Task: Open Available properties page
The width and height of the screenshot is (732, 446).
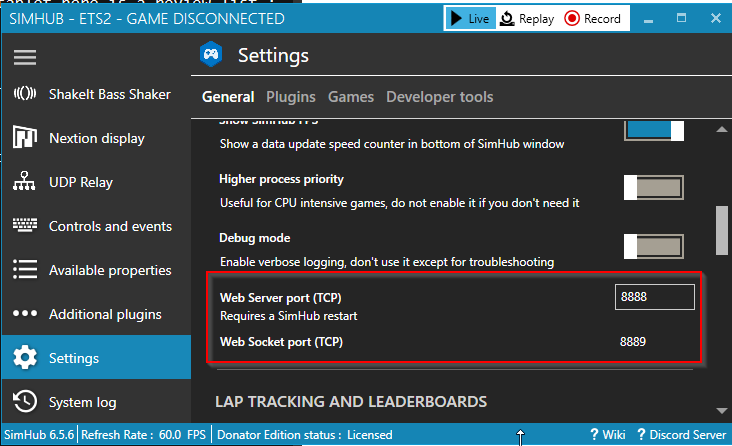Action: coord(96,270)
